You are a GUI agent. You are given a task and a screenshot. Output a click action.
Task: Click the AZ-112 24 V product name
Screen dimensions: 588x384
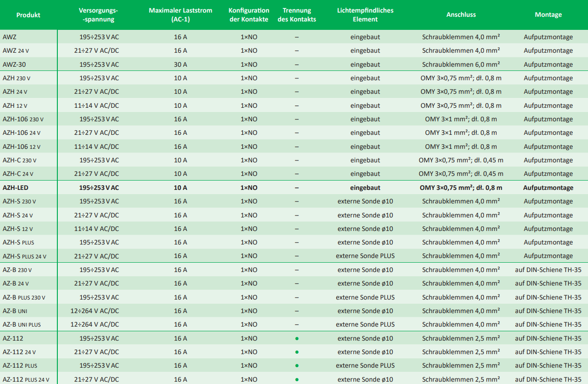coord(19,352)
